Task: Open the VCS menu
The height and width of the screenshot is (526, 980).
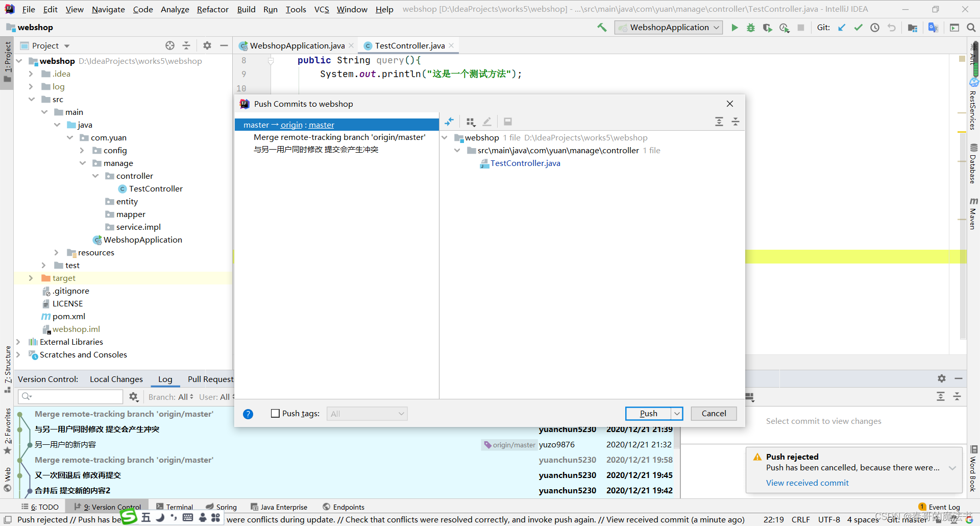Action: pyautogui.click(x=322, y=9)
